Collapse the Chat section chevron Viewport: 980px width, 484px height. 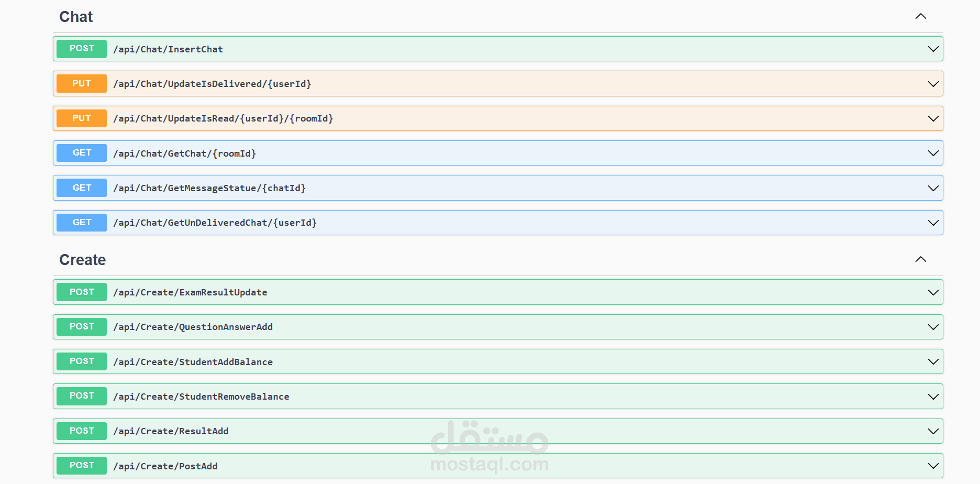pos(921,16)
